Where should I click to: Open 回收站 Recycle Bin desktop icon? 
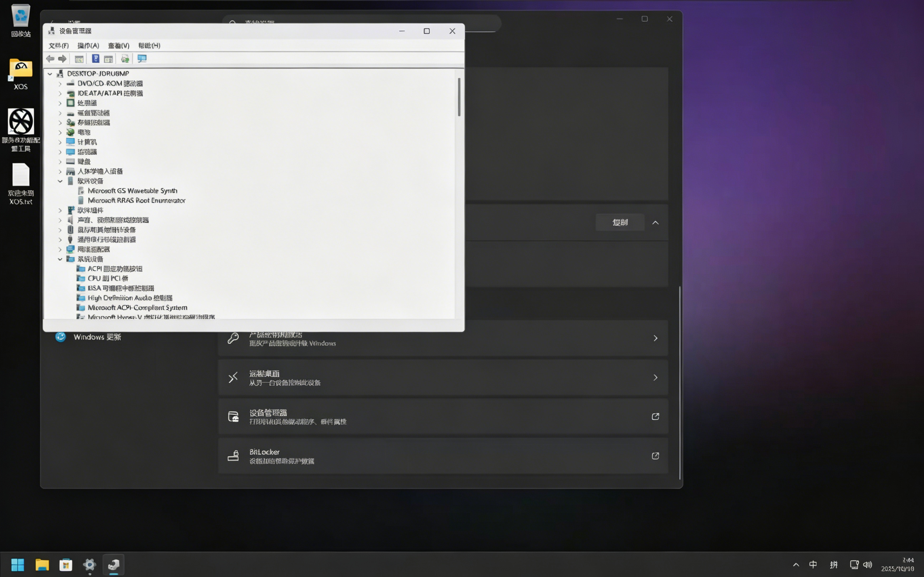(x=21, y=21)
